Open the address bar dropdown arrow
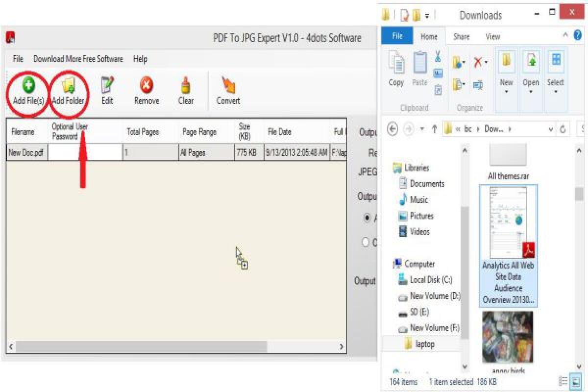The height and width of the screenshot is (392, 588). [550, 129]
